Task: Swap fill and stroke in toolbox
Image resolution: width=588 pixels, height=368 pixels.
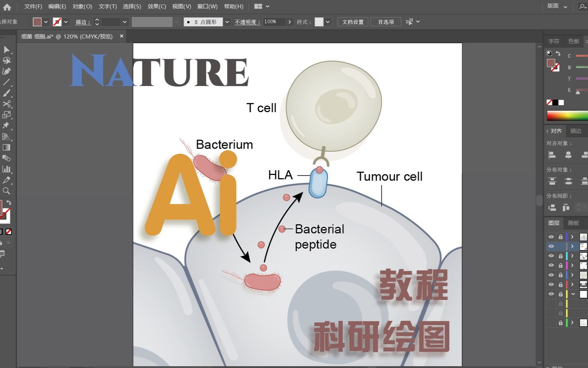Action: pos(9,203)
